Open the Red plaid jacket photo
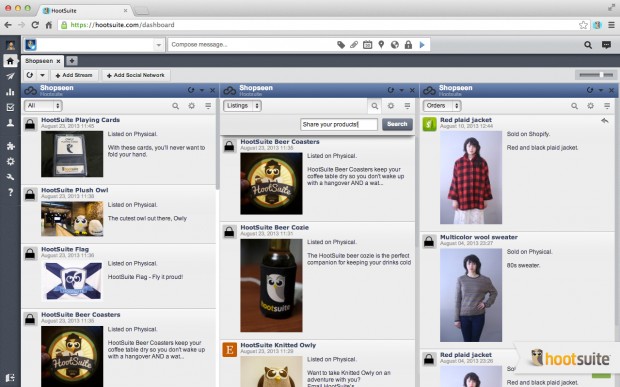This screenshot has height=387, width=620. (471, 177)
